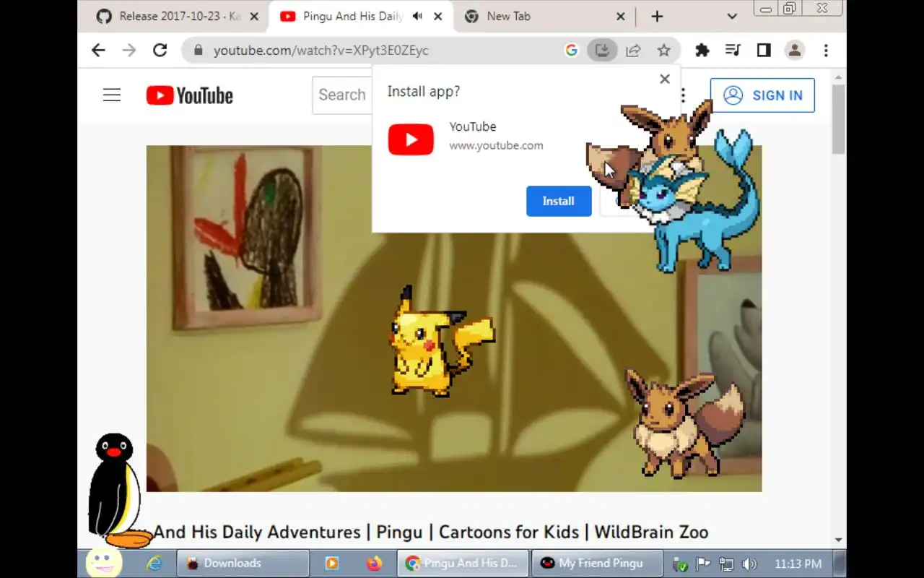
Task: Close the Install app popup
Action: (x=665, y=79)
